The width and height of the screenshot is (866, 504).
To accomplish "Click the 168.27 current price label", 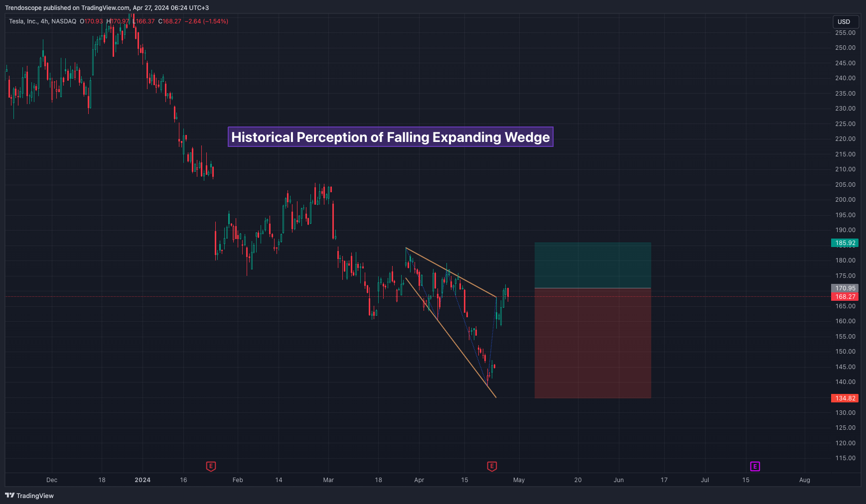I will click(x=845, y=296).
